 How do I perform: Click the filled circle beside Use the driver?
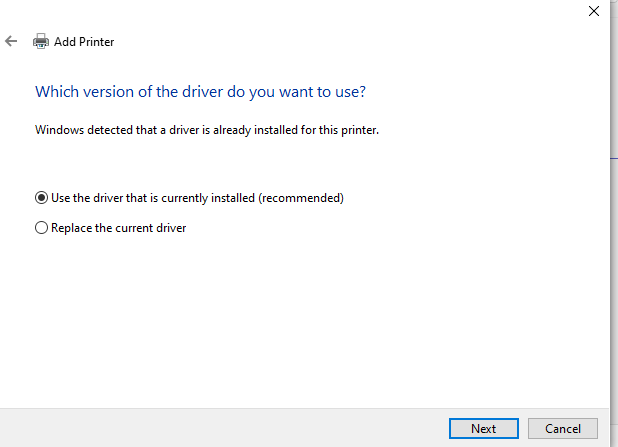[x=41, y=198]
